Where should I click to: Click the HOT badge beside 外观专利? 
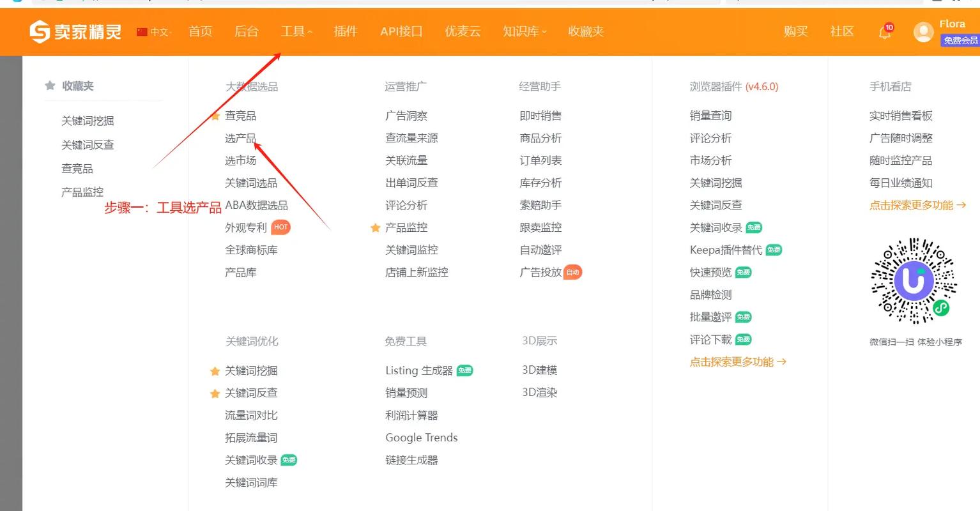pyautogui.click(x=280, y=227)
